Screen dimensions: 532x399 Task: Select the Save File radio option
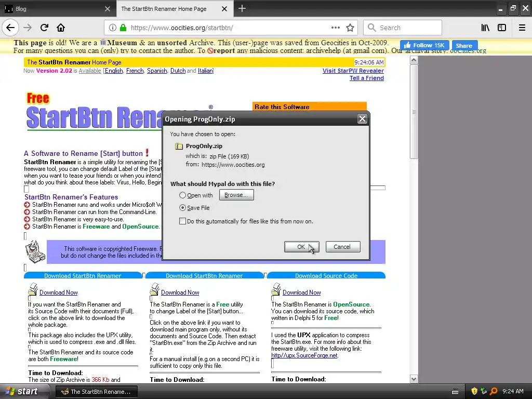click(182, 208)
